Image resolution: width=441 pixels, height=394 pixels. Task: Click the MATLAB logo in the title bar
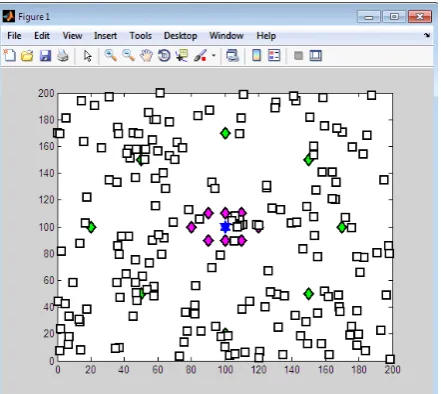8,16
